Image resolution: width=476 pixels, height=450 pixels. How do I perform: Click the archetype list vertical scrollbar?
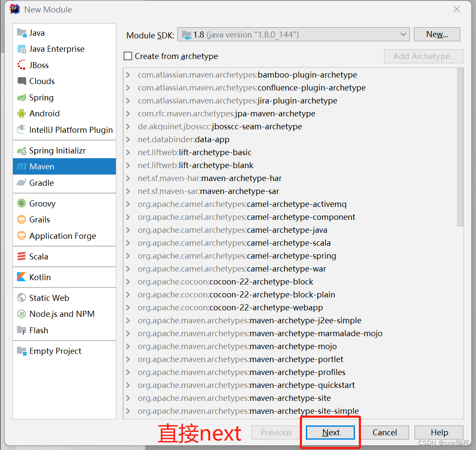tap(460, 147)
